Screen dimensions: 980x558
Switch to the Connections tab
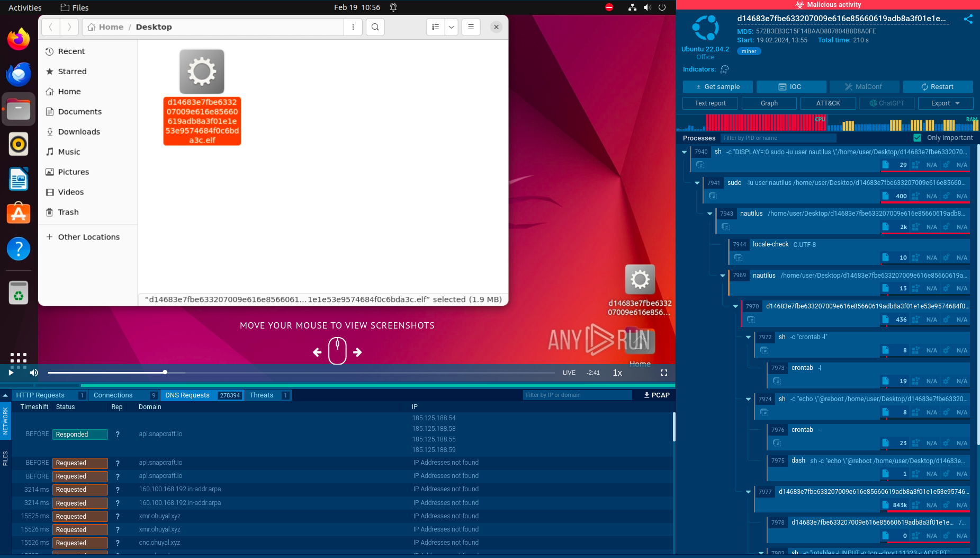pos(113,395)
